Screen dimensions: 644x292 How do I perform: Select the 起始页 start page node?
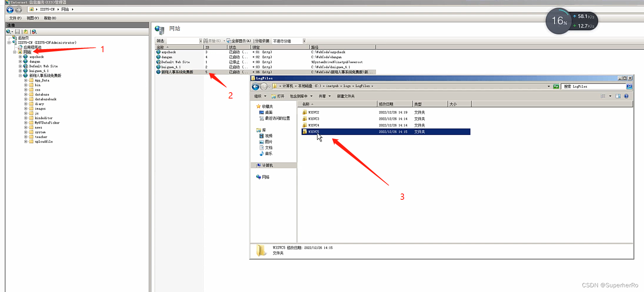click(x=24, y=38)
